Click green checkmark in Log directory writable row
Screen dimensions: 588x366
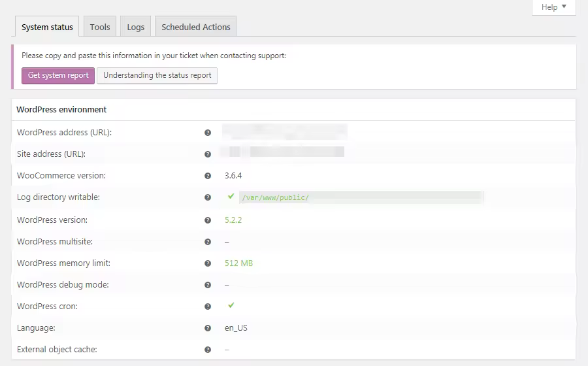[x=231, y=196]
